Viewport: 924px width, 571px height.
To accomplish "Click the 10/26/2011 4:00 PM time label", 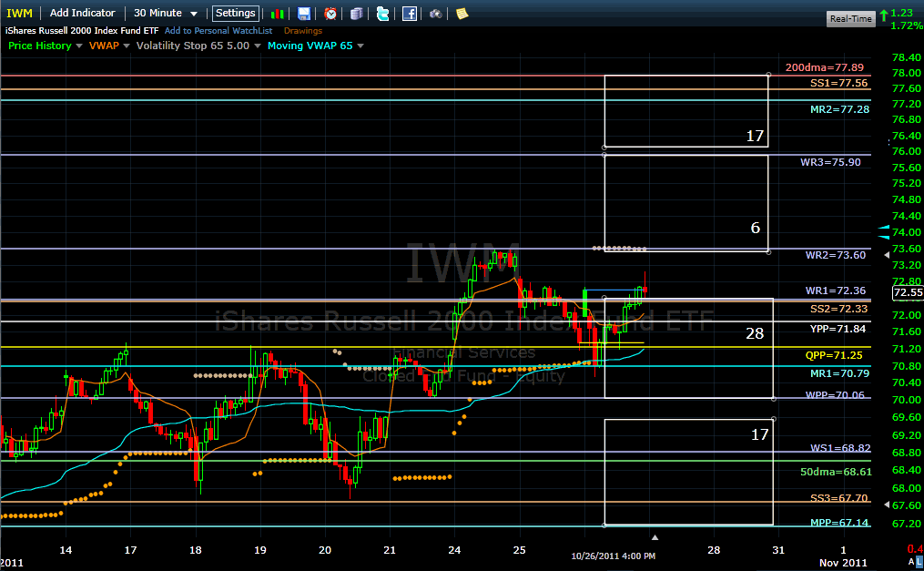I will pos(613,556).
